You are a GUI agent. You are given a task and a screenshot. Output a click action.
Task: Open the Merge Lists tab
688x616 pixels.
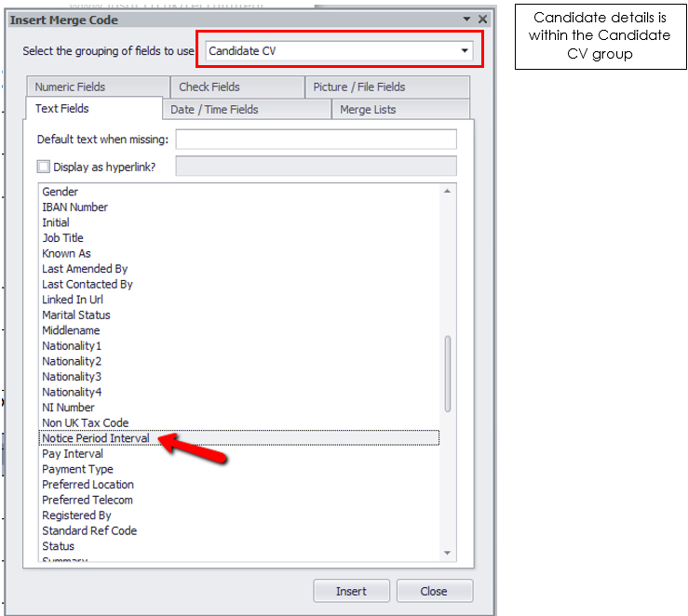point(368,110)
